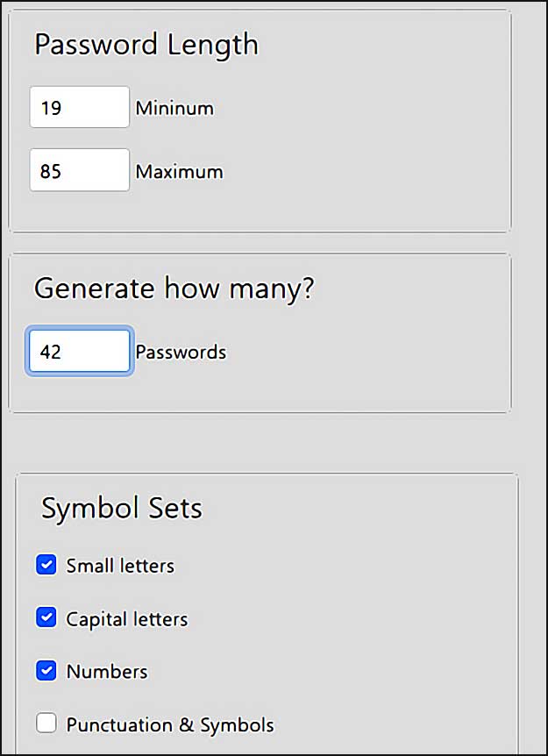Click the 'Password Length' heading
This screenshot has width=548, height=756.
pyautogui.click(x=146, y=46)
